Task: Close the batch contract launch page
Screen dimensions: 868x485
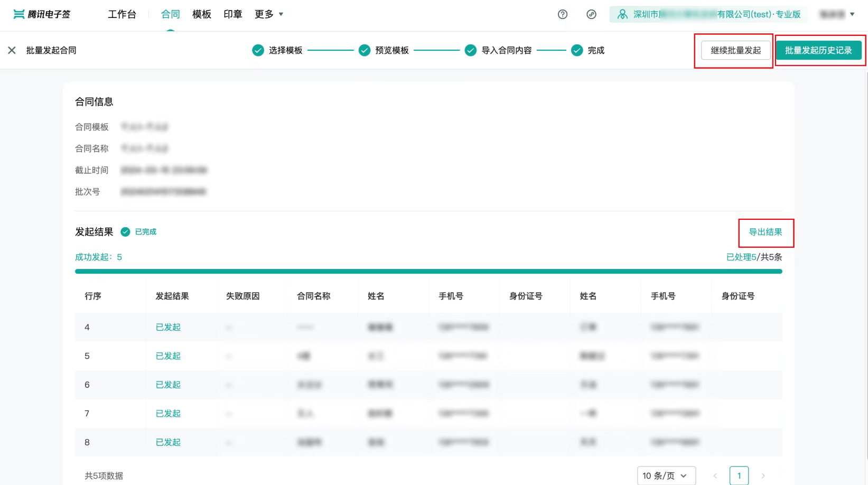Action: pos(12,50)
